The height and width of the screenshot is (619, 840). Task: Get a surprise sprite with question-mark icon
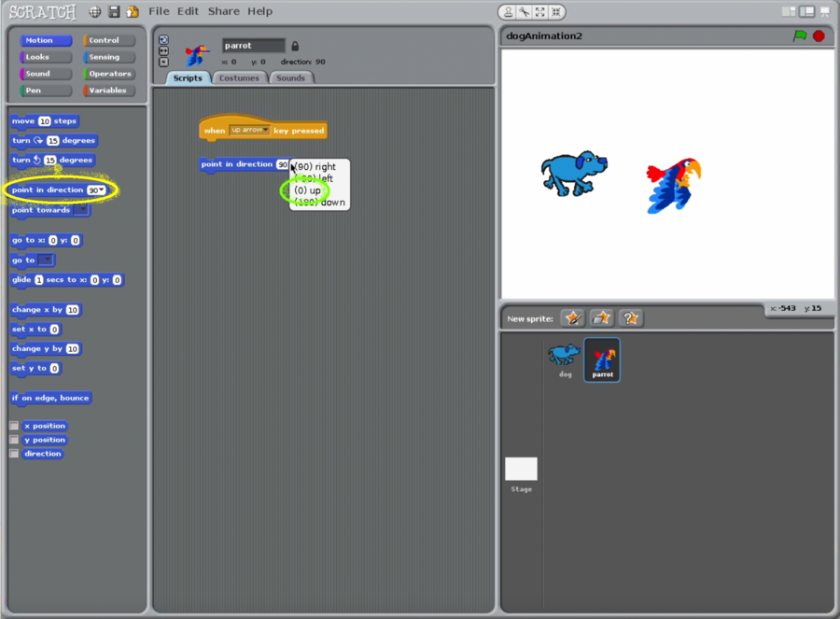(x=631, y=318)
